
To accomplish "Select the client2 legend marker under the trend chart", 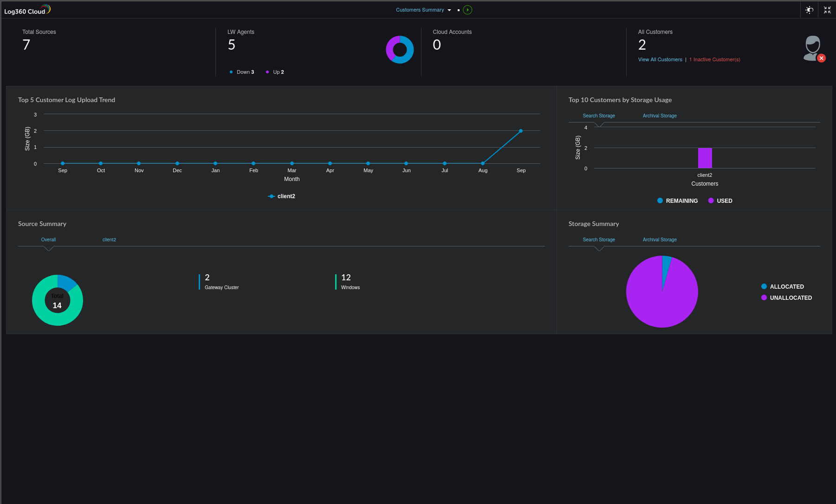I will pos(272,196).
